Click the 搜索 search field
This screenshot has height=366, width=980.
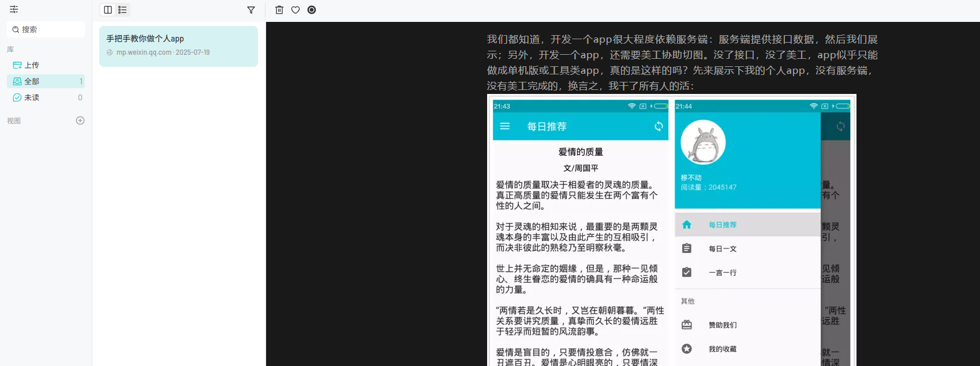click(x=46, y=29)
